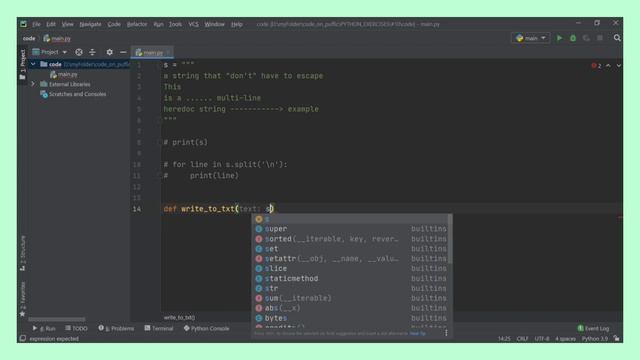Open the main run configuration dropdown
Image resolution: width=640 pixels, height=360 pixels.
(530, 38)
